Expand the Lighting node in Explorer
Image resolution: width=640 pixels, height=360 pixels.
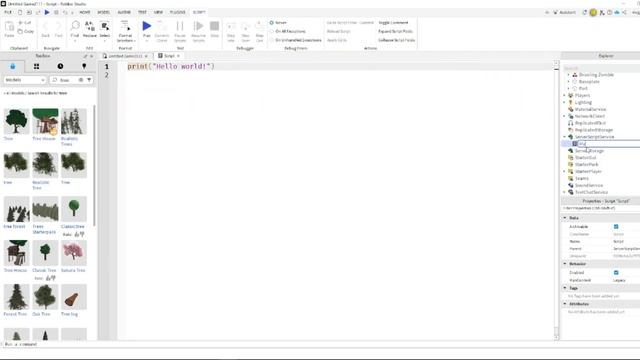click(x=565, y=102)
